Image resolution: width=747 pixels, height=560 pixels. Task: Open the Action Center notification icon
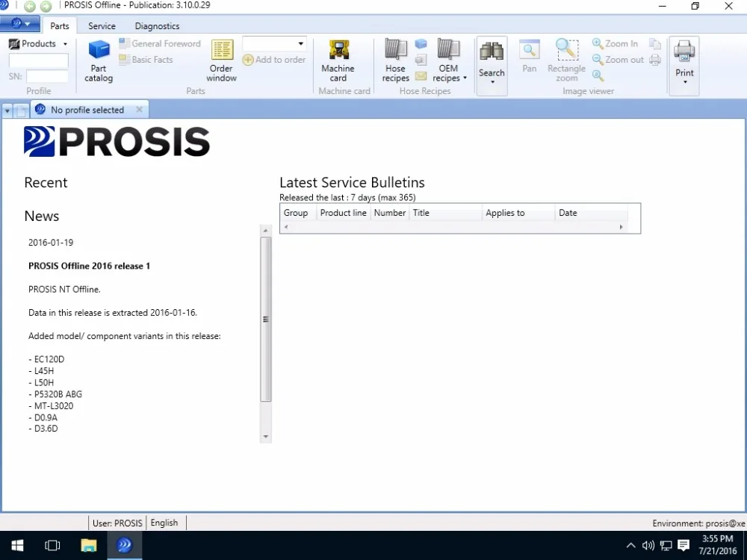[x=684, y=545]
